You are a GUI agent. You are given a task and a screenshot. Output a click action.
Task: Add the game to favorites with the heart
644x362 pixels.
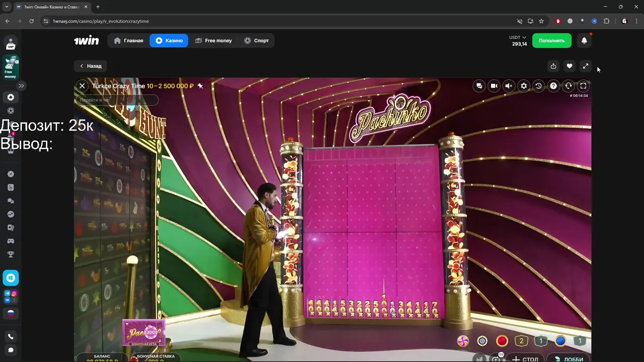coord(570,66)
